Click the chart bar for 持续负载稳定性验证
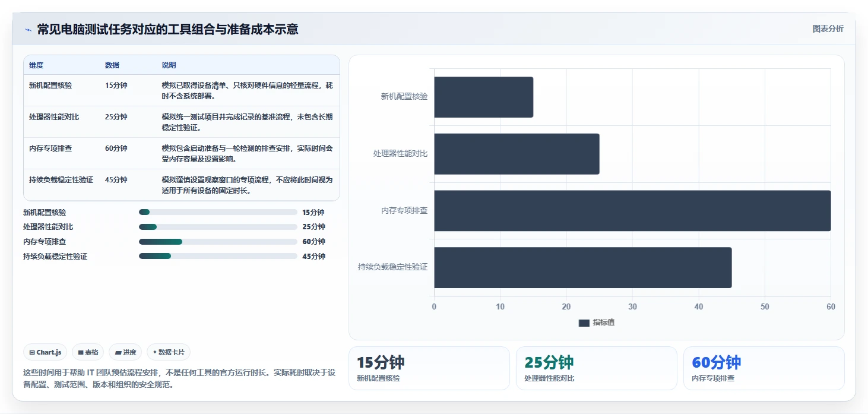Screen dimensions: 868x414 583,267
